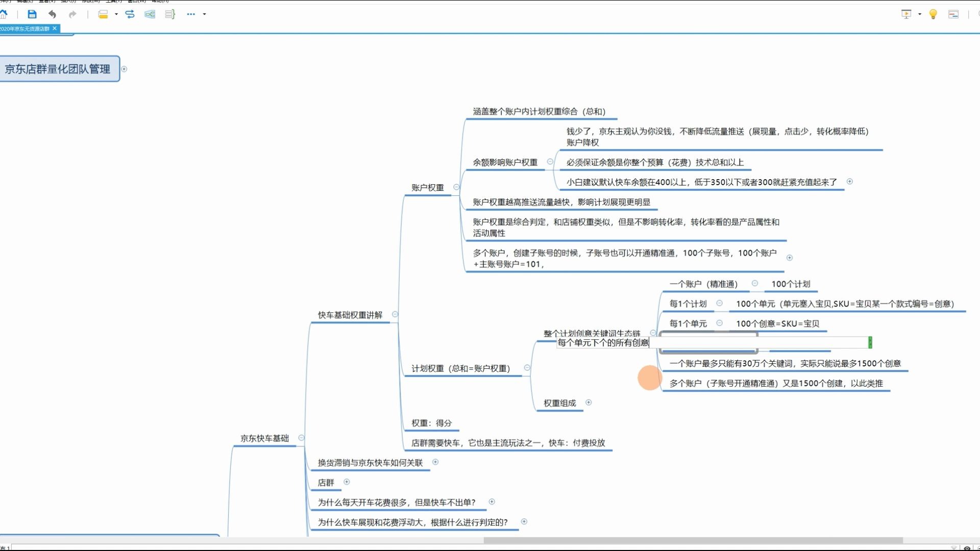
Task: Toggle the eye visibility icon in status bar
Action: [x=967, y=548]
